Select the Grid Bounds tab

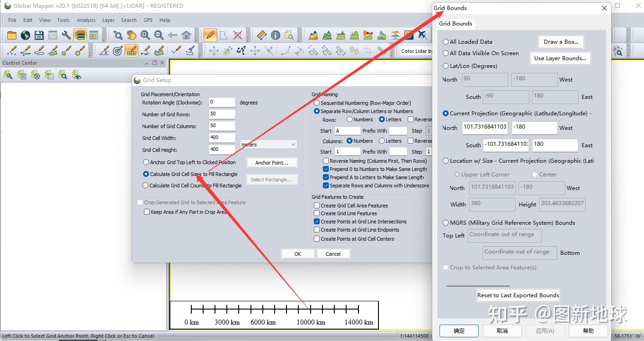[455, 24]
